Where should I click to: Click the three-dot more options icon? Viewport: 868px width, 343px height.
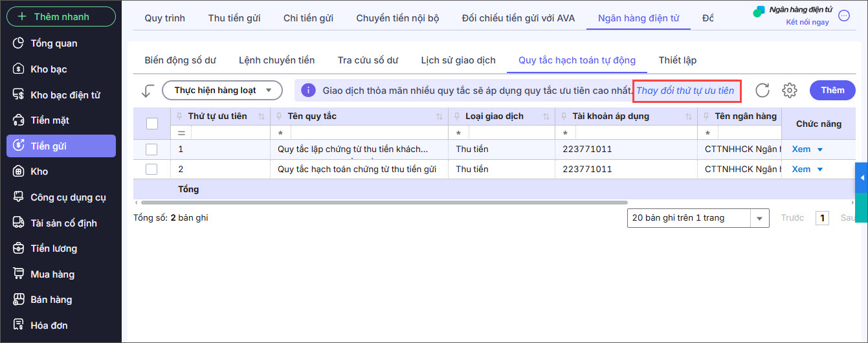pyautogui.click(x=844, y=16)
